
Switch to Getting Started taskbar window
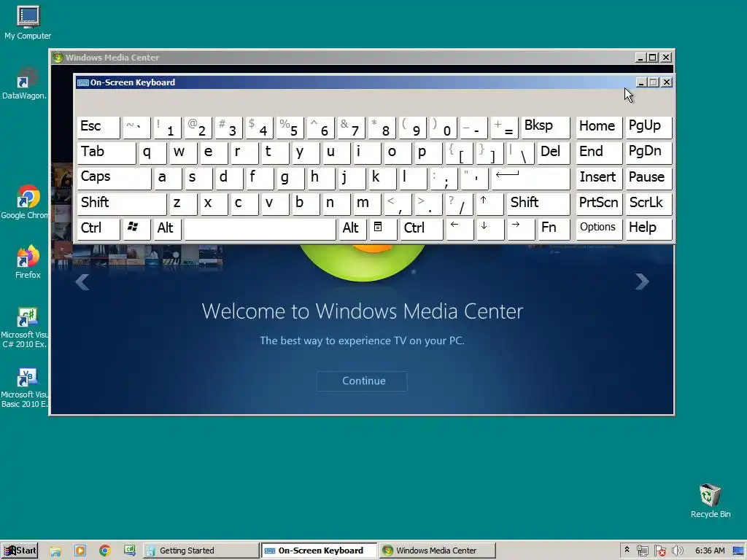pyautogui.click(x=201, y=551)
